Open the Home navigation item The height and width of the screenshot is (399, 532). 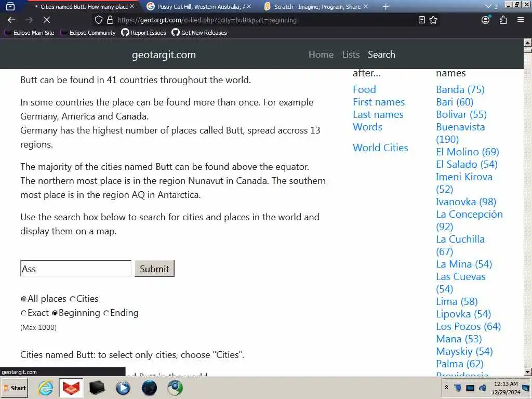321,54
